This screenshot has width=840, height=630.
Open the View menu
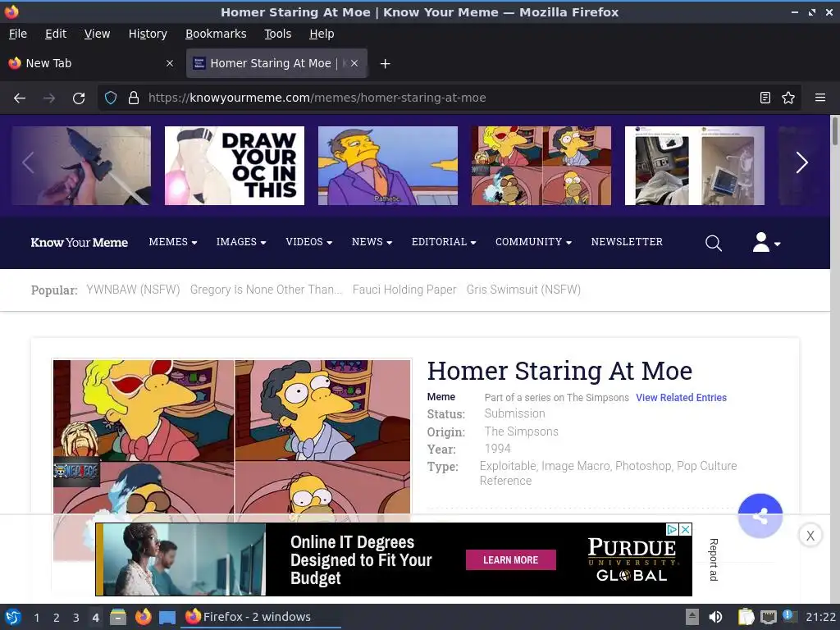(97, 34)
